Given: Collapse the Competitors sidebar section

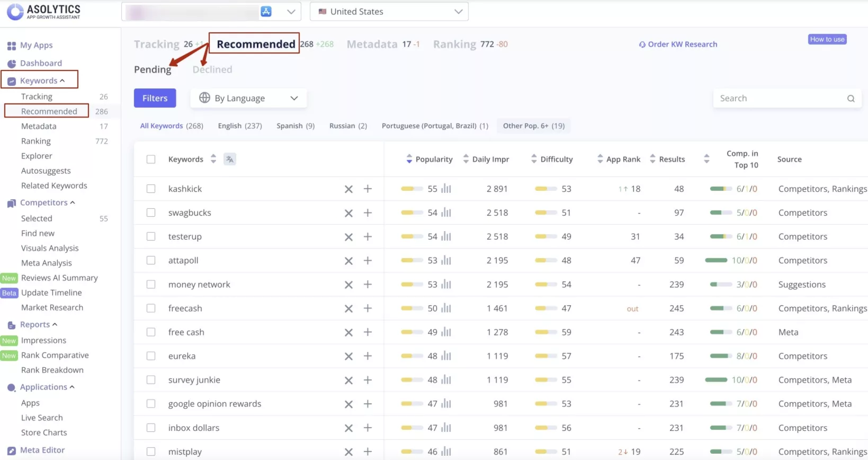Looking at the screenshot, I should click(73, 202).
